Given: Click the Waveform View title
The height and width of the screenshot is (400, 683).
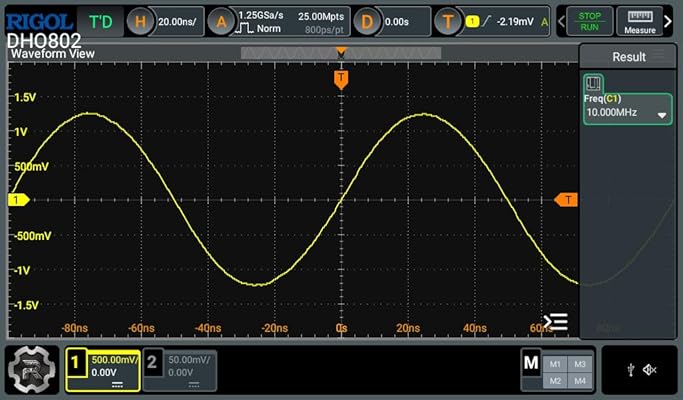Looking at the screenshot, I should (53, 54).
